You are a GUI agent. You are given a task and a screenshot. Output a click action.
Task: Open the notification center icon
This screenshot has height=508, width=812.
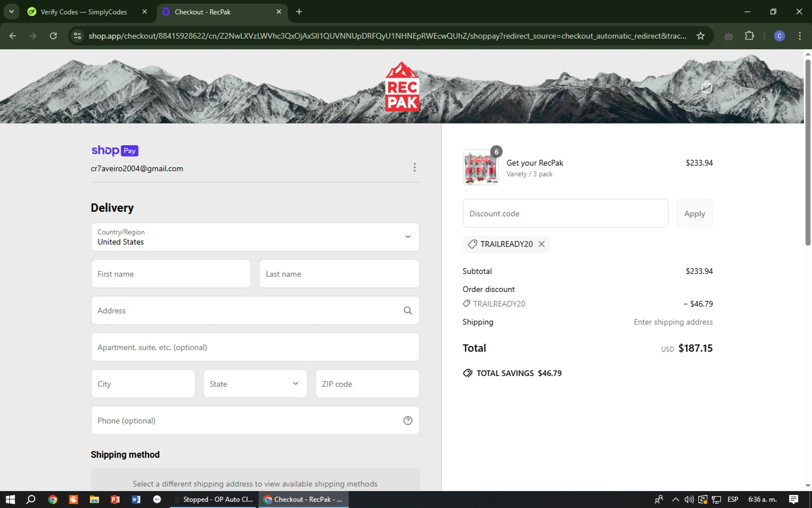794,499
